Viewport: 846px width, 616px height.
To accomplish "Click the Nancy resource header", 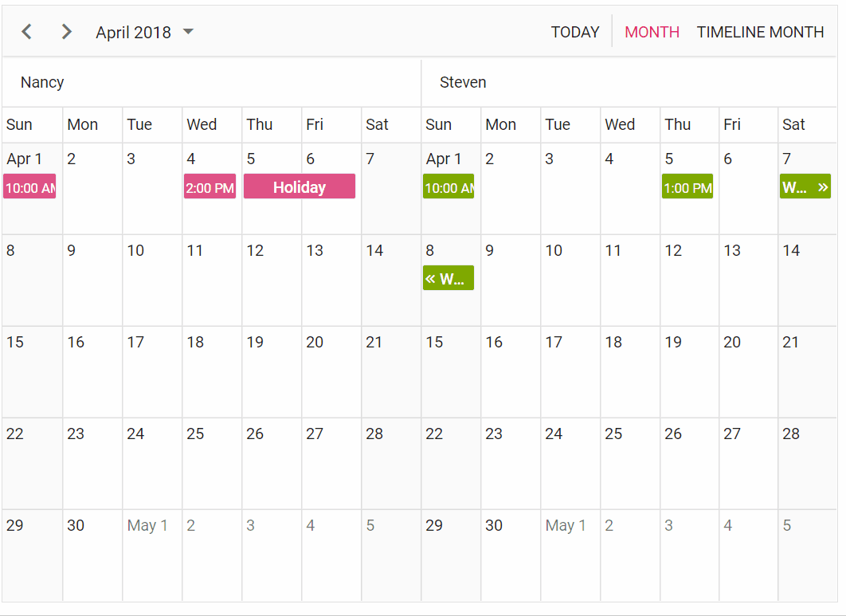I will coord(42,82).
